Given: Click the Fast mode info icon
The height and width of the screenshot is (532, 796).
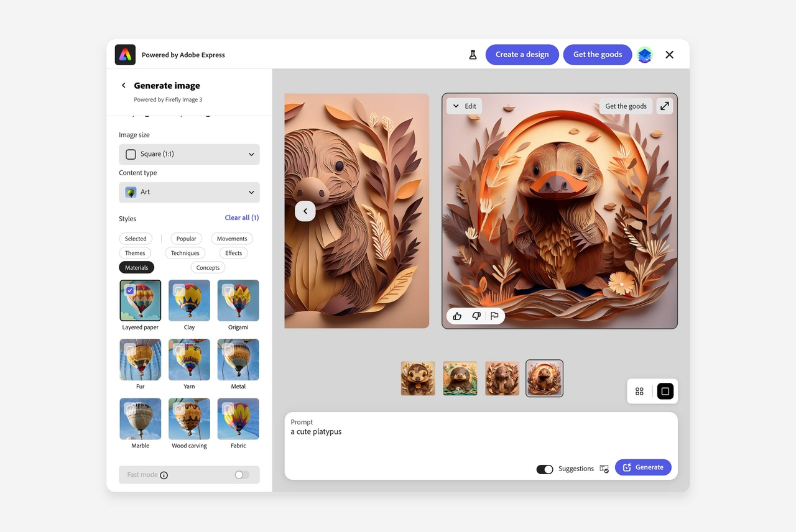Looking at the screenshot, I should [164, 475].
